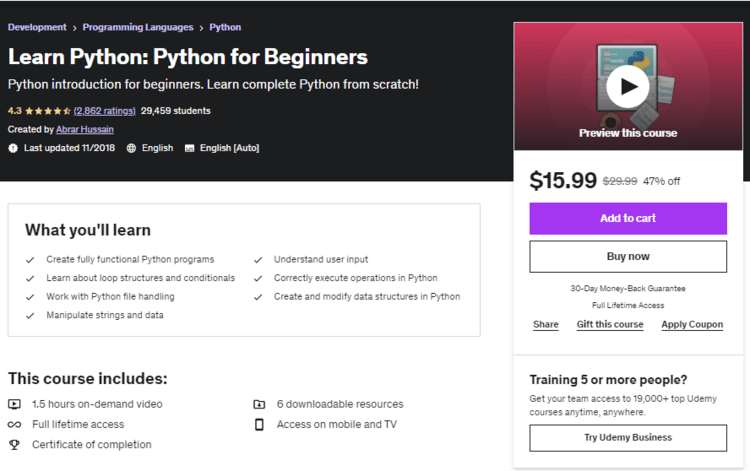This screenshot has width=750, height=471.
Task: Click the mobile device icon
Action: point(259,425)
